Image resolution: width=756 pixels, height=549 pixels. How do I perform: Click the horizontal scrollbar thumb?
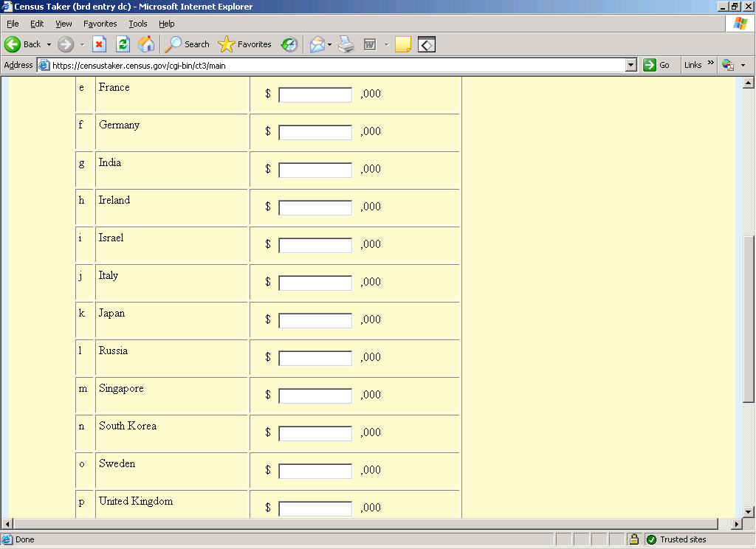pyautogui.click(x=366, y=523)
